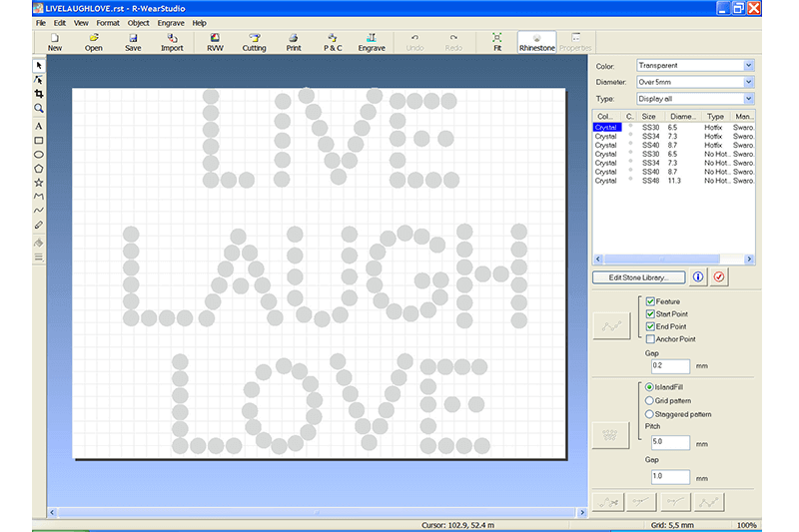This screenshot has height=532, width=799.
Task: Click the Fit view icon
Action: click(x=497, y=42)
